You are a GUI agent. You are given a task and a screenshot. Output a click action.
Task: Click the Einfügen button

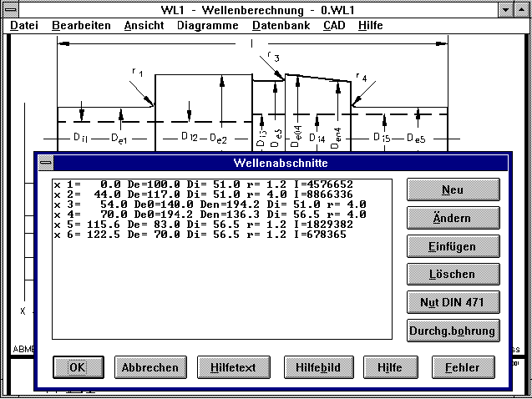pos(453,246)
